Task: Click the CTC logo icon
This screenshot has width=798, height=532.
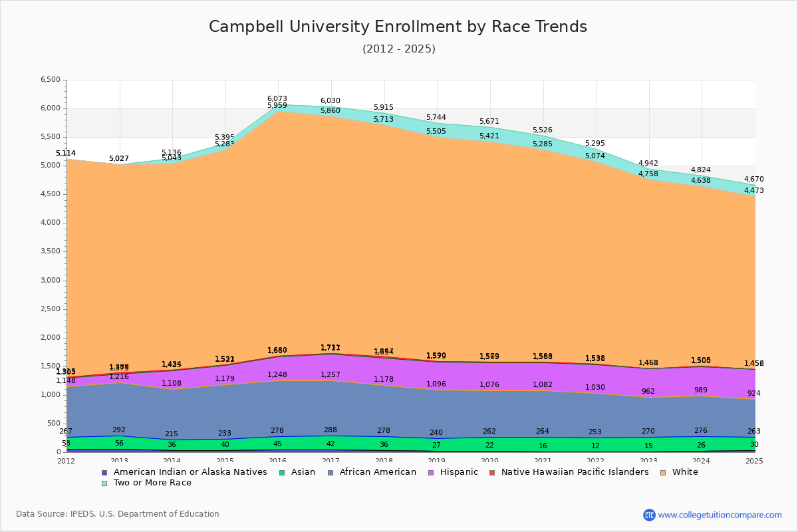Action: (649, 515)
